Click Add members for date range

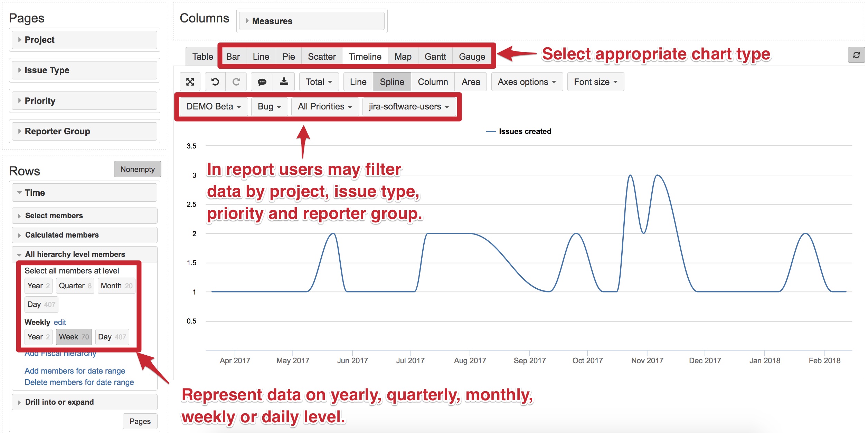[75, 371]
